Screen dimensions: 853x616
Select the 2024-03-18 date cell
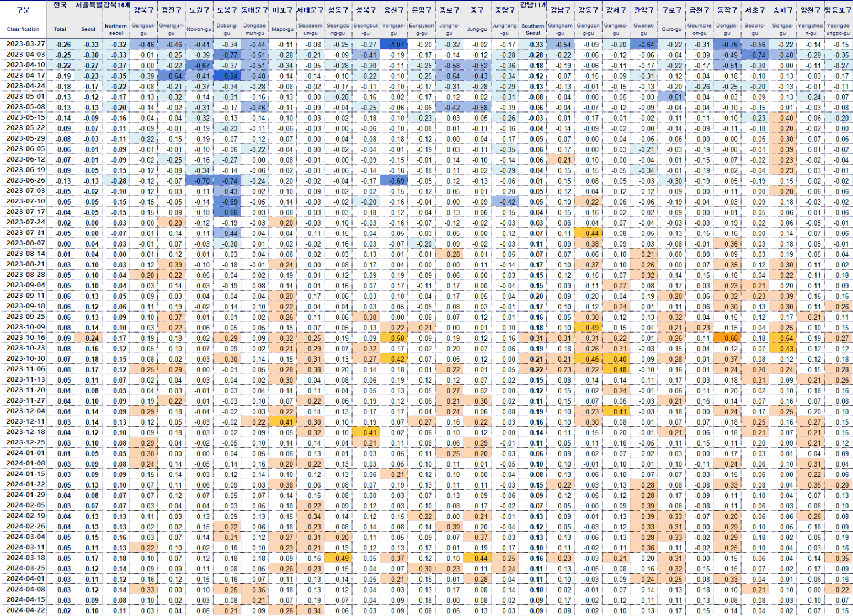[x=23, y=558]
